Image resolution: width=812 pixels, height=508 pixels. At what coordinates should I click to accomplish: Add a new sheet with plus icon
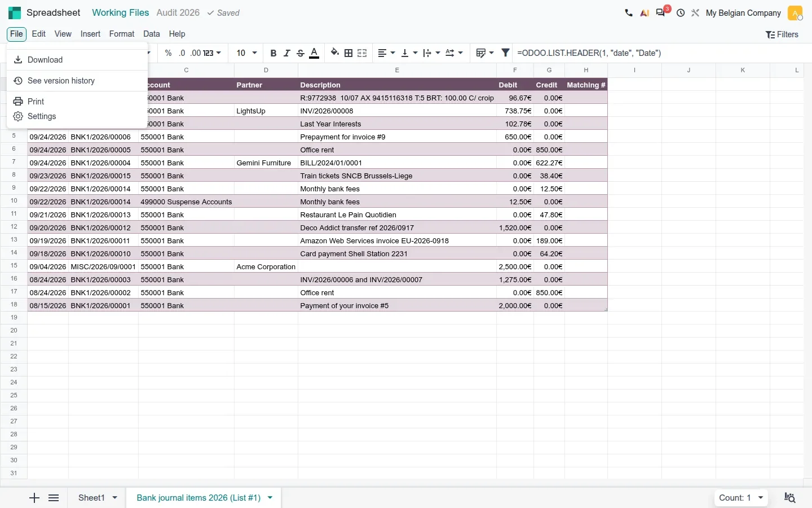(x=34, y=498)
